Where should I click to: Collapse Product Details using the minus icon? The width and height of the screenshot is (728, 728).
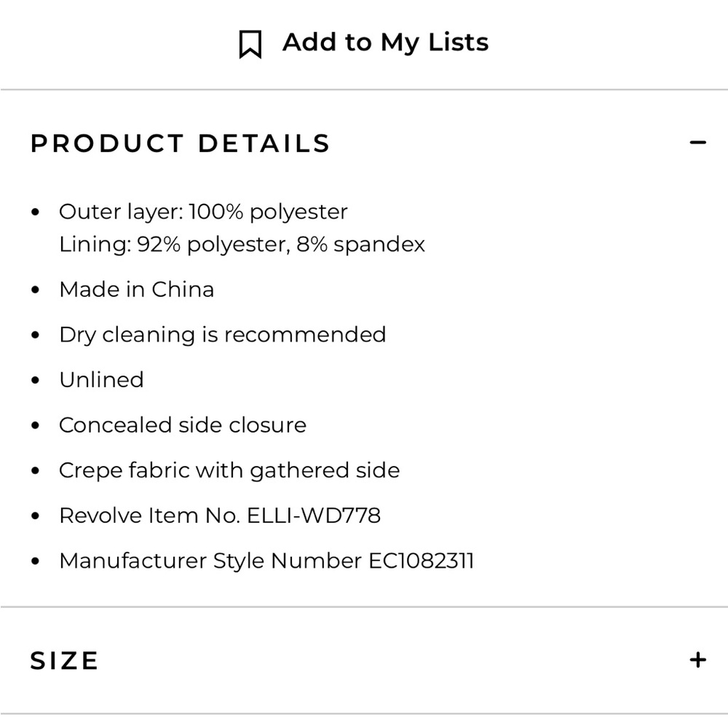point(698,143)
